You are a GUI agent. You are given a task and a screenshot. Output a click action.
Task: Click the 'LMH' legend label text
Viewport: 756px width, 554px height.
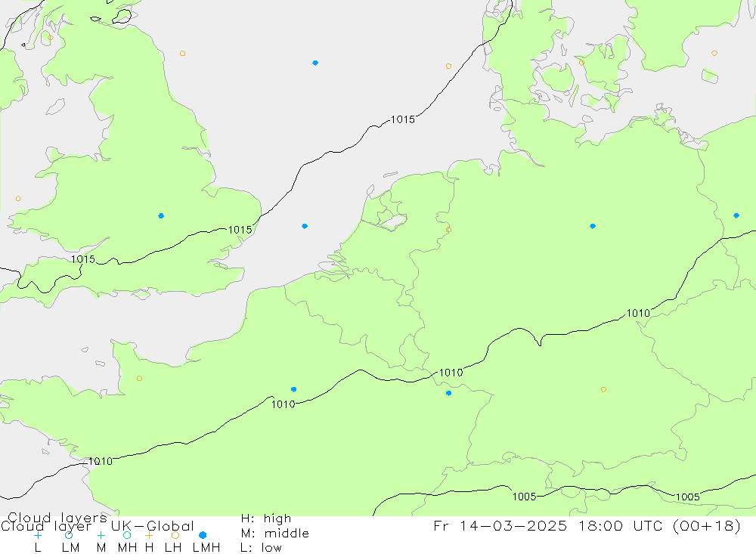pyautogui.click(x=206, y=548)
